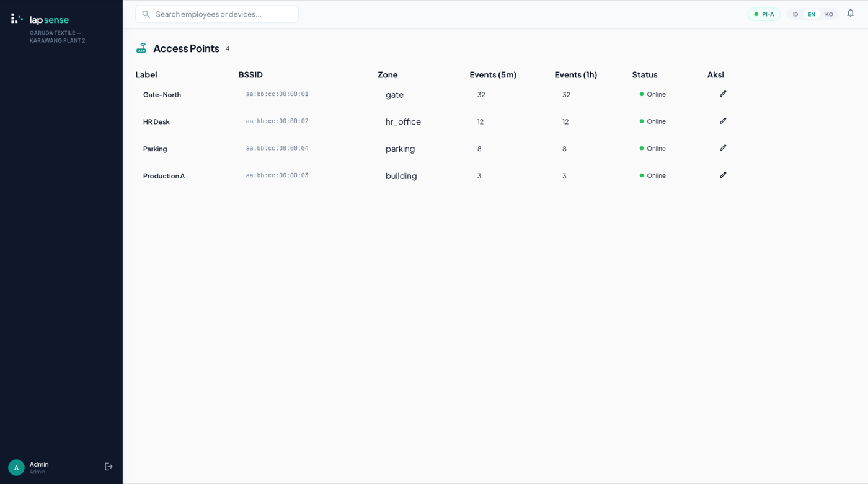Click the parking zone cell
The height and width of the screenshot is (484, 868).
click(400, 149)
